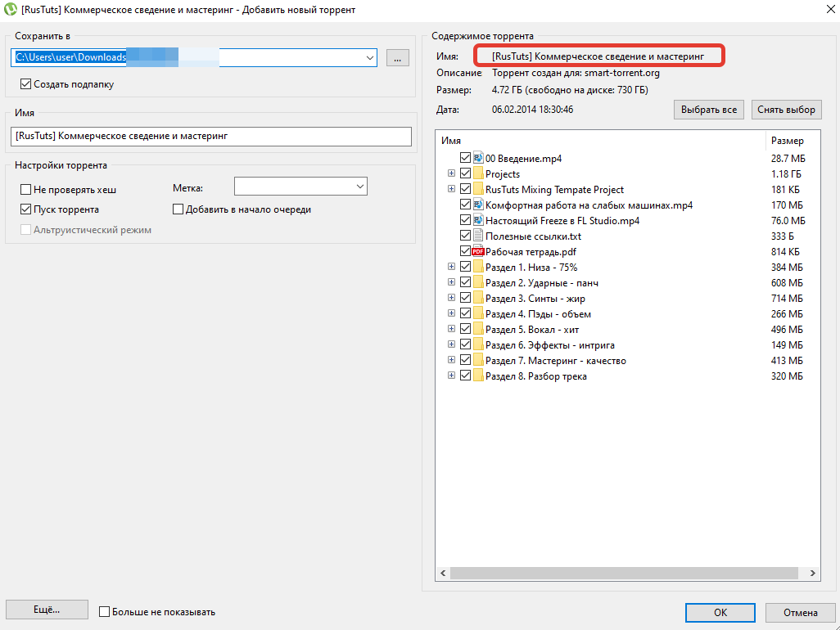The image size is (840, 630).
Task: Toggle checkbox for Projects folder
Action: click(x=465, y=173)
